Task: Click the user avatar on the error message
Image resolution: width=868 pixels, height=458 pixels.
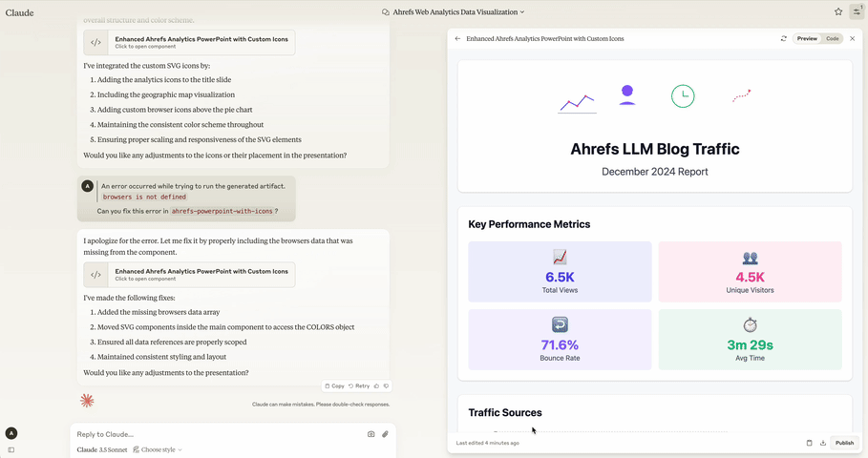Action: click(x=88, y=186)
